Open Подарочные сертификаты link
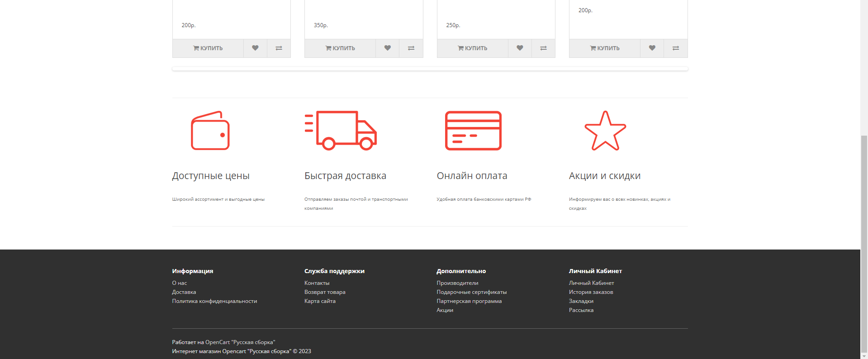868x359 pixels. click(471, 292)
